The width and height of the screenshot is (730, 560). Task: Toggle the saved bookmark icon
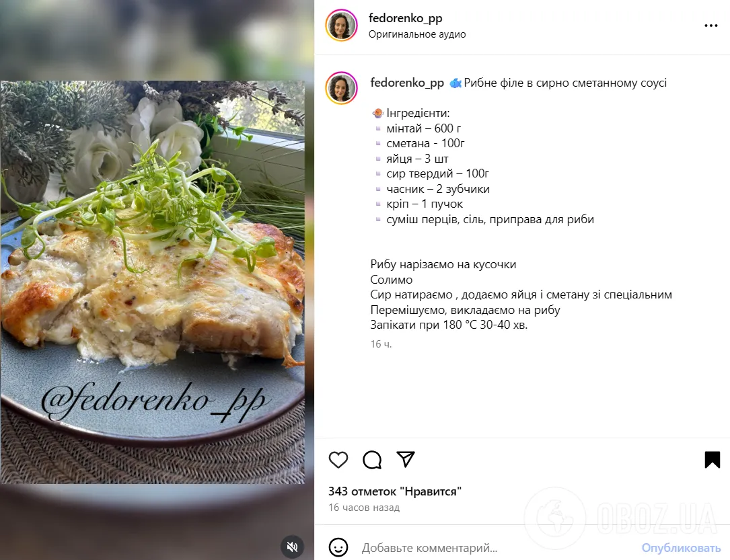[x=713, y=460]
